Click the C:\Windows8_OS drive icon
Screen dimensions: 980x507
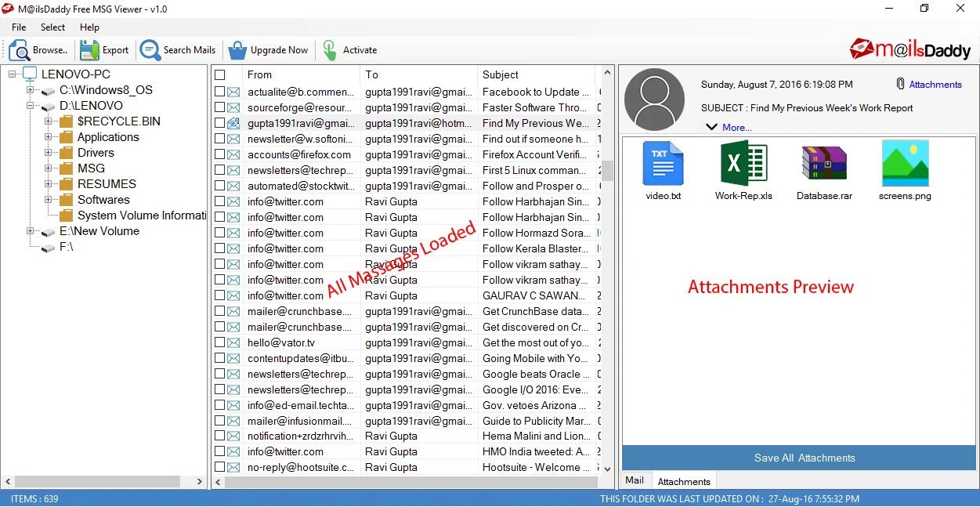pyautogui.click(x=48, y=91)
